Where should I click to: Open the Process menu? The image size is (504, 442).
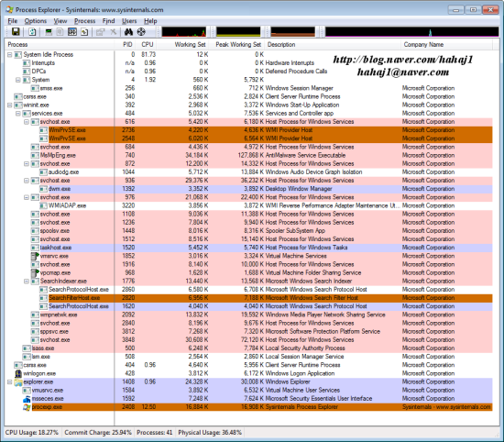point(85,21)
